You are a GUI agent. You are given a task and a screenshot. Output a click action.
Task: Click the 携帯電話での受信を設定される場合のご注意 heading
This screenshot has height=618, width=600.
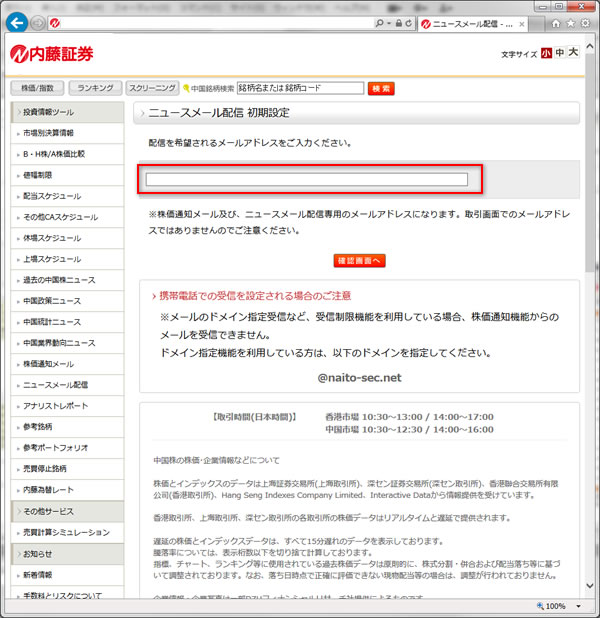255,296
